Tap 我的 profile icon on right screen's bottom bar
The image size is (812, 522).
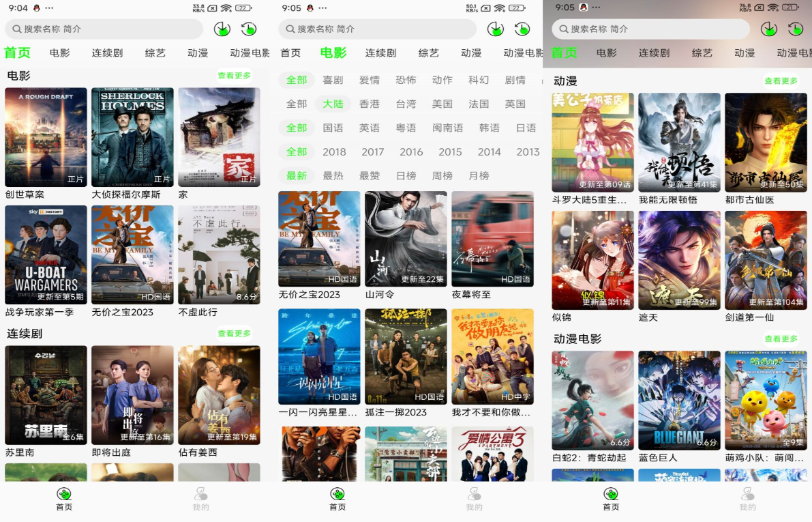tap(747, 498)
